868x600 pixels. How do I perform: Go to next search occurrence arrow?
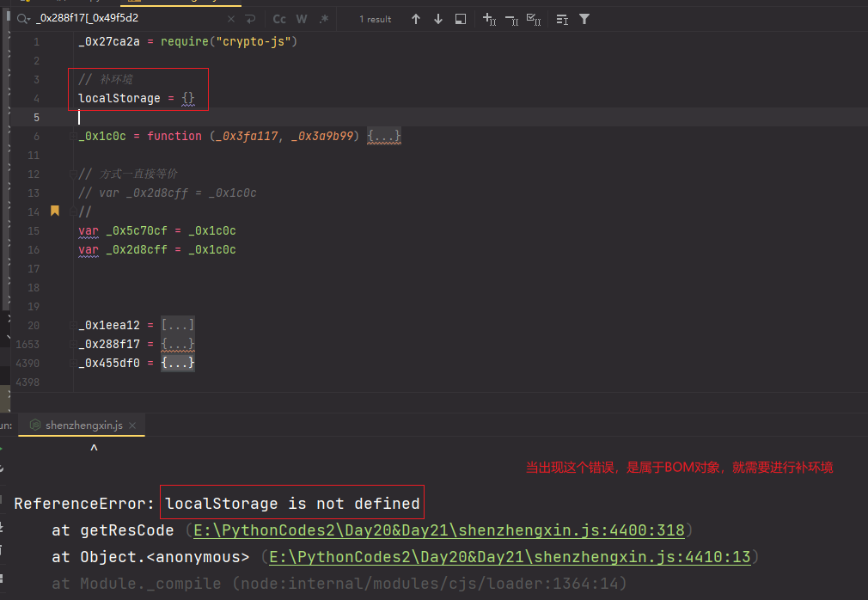(438, 20)
